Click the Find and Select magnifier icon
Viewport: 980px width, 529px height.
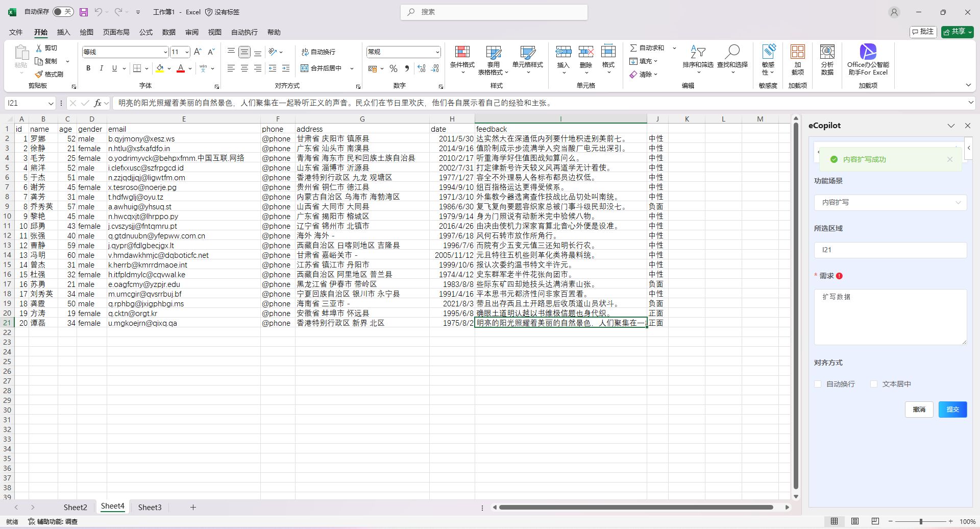point(732,52)
